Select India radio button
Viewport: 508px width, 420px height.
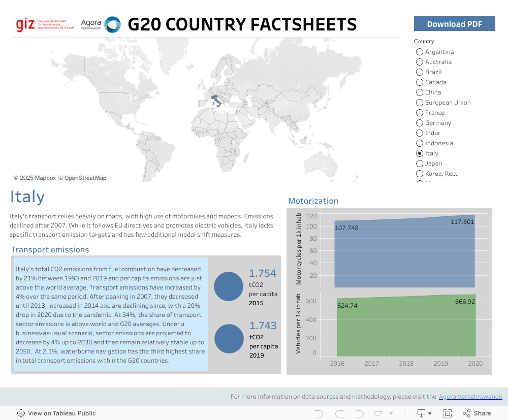(x=420, y=133)
